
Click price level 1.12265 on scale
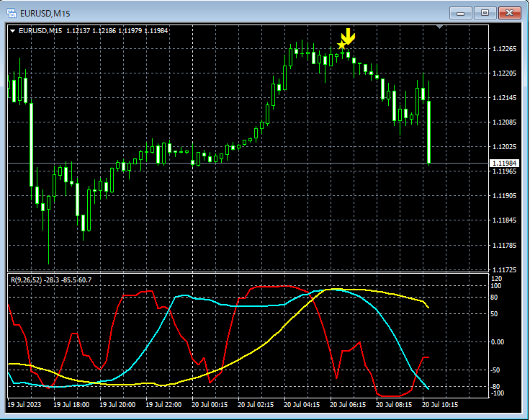(504, 49)
